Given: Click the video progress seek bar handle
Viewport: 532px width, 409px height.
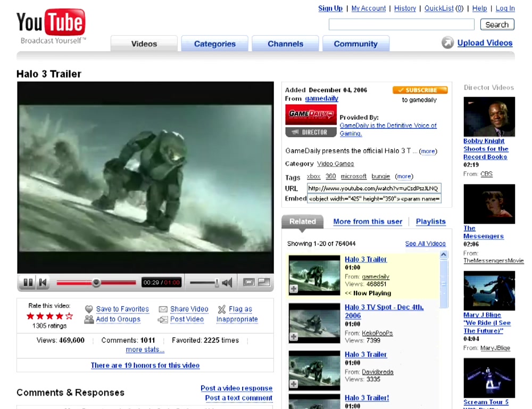Looking at the screenshot, I should pos(96,283).
